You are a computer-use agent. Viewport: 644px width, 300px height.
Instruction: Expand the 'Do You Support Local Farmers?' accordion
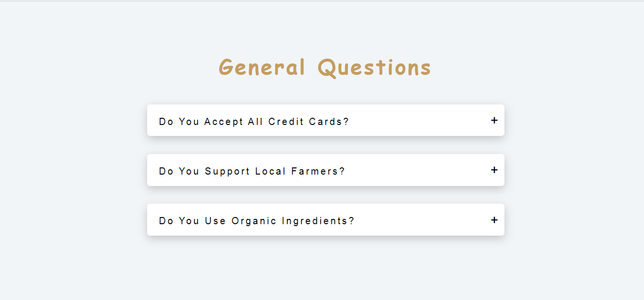(x=326, y=170)
